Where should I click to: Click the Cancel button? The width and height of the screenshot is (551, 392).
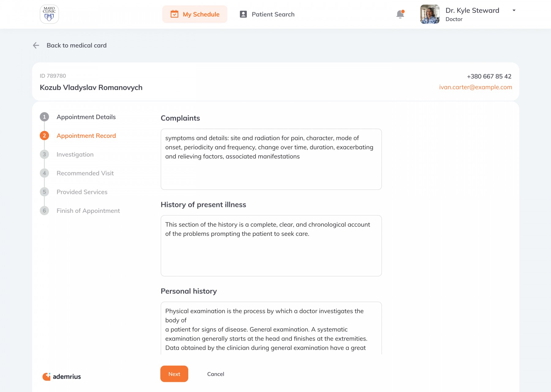(216, 374)
